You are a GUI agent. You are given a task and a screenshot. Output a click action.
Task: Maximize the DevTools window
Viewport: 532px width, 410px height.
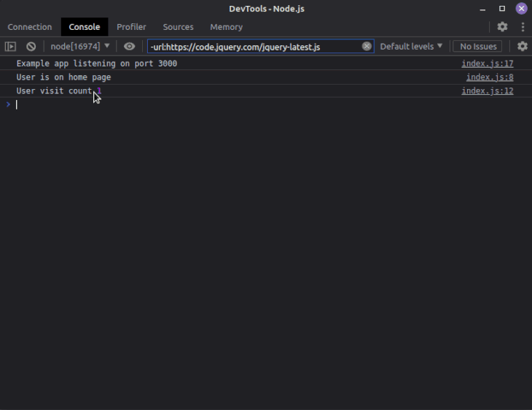click(x=502, y=9)
